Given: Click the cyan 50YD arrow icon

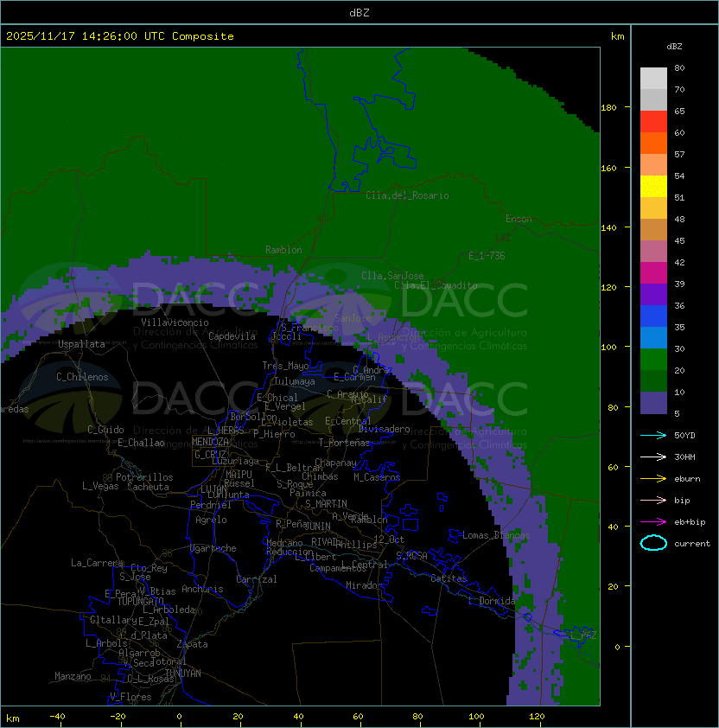Looking at the screenshot, I should pyautogui.click(x=653, y=435).
